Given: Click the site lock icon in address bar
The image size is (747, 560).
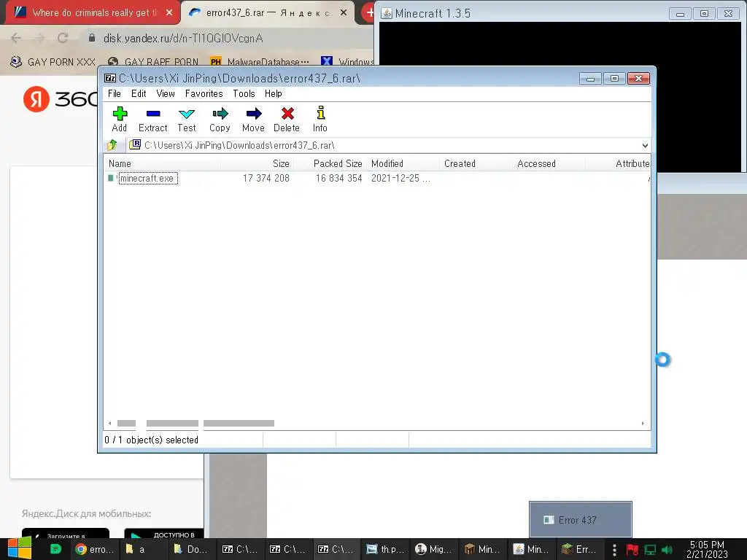Looking at the screenshot, I should pyautogui.click(x=92, y=38).
